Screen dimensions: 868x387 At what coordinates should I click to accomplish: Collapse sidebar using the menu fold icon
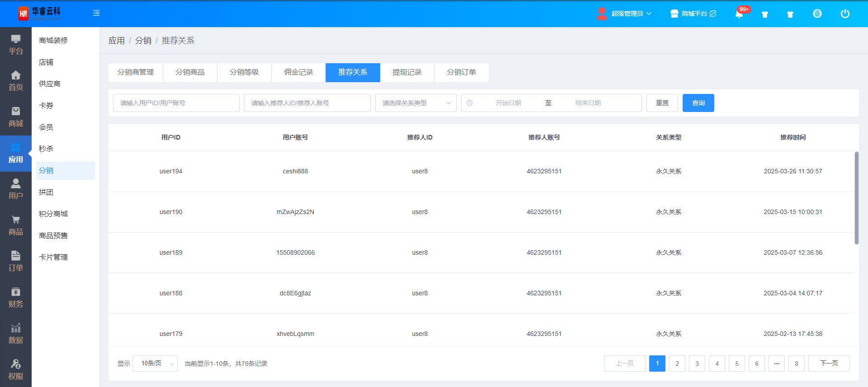pyautogui.click(x=96, y=13)
